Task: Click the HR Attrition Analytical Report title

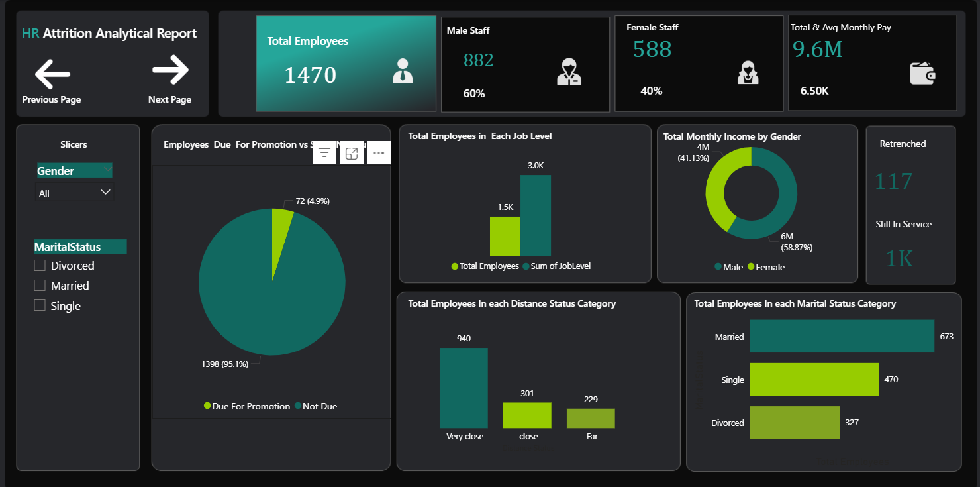Action: [x=109, y=33]
